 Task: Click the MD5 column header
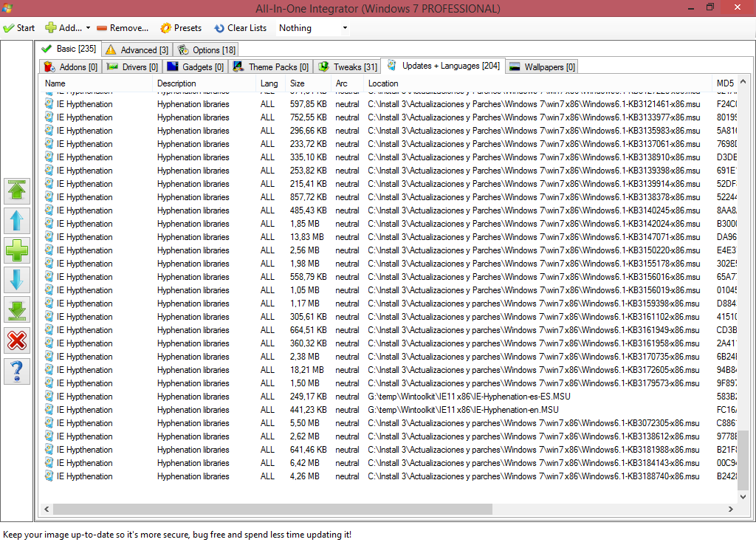[725, 83]
